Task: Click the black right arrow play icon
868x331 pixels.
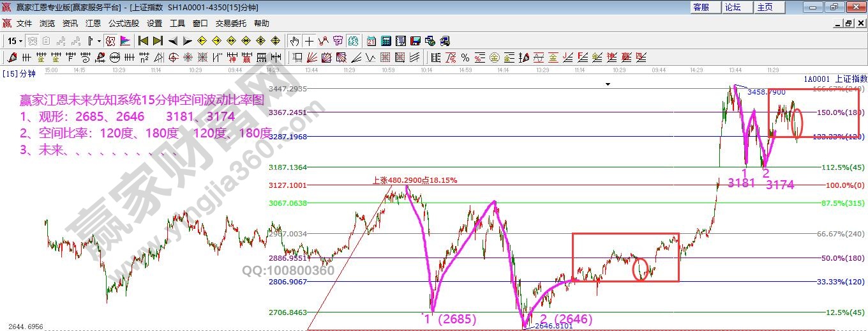Action: pyautogui.click(x=188, y=41)
